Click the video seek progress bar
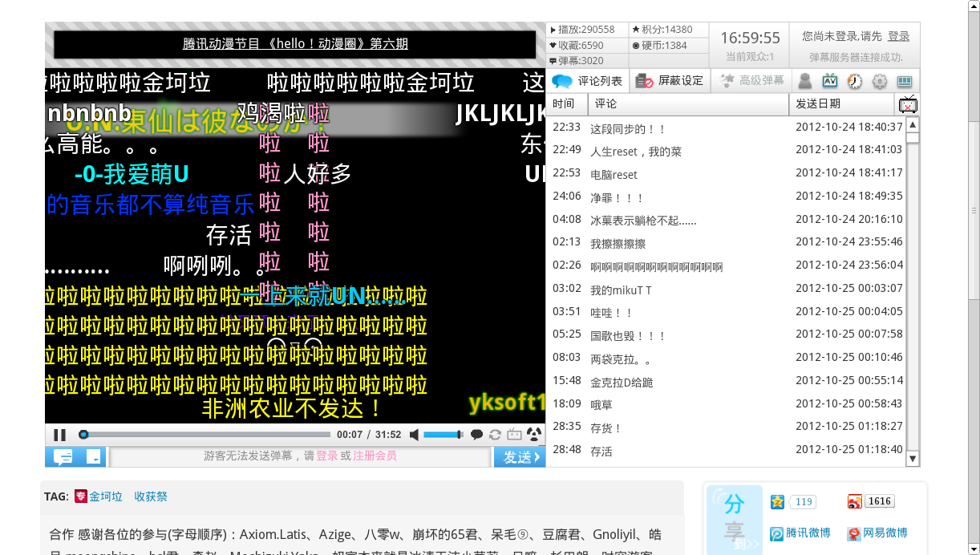 205,435
